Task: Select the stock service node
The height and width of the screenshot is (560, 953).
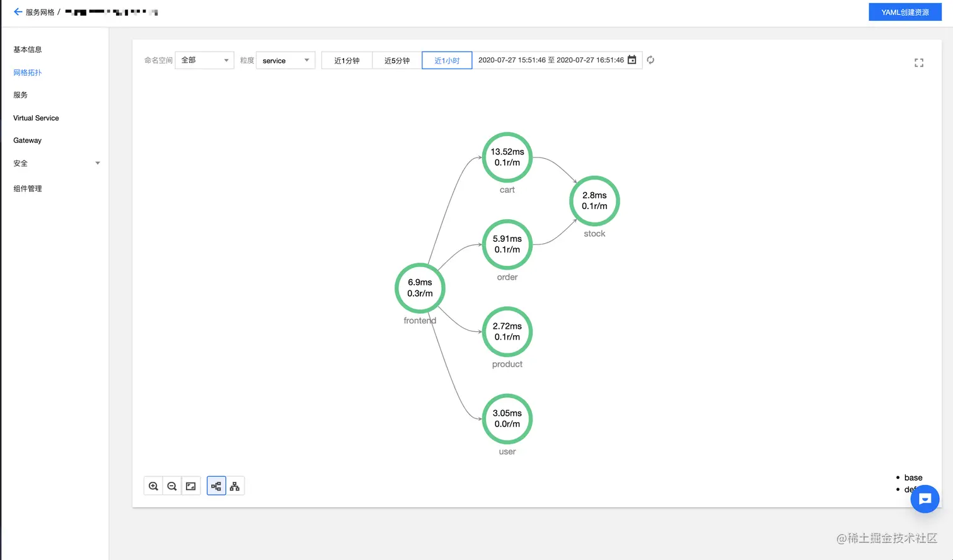Action: pos(594,201)
